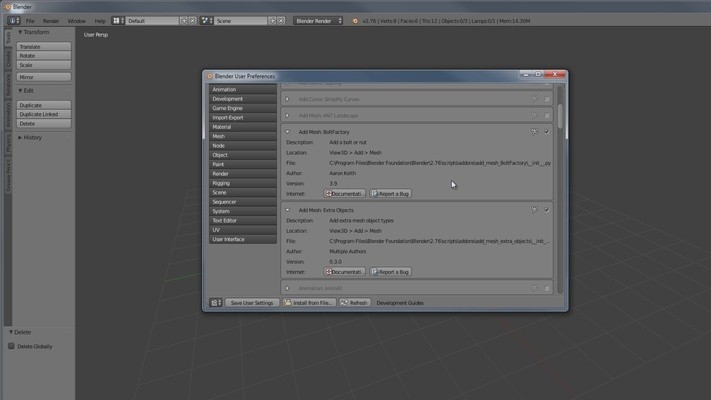Add a new scene with plus icon
Screen dimensions: 711x400
point(272,21)
